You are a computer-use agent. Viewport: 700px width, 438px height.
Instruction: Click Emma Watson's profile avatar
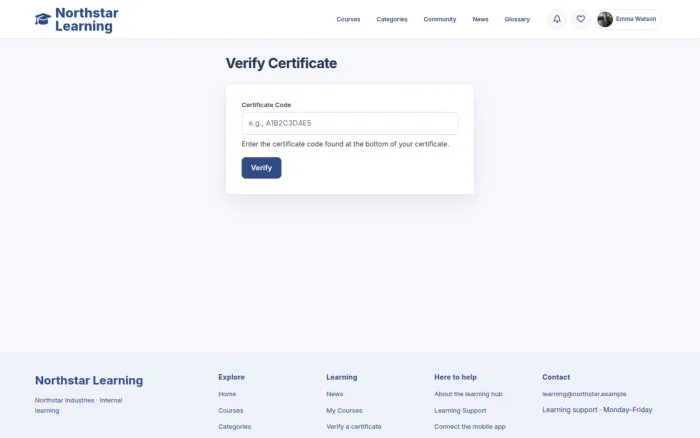click(x=605, y=19)
